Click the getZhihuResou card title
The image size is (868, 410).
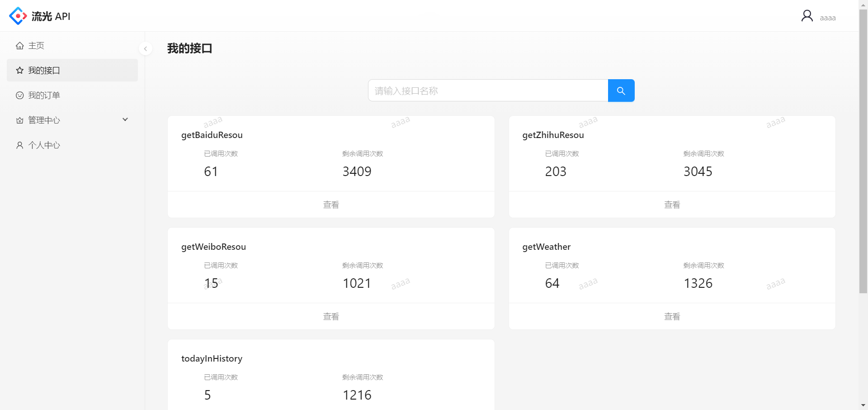(x=553, y=135)
